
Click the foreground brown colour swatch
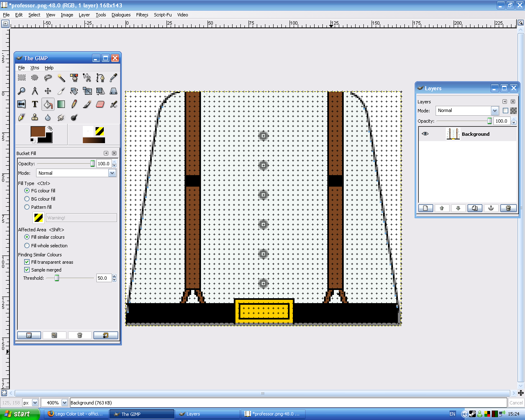[x=38, y=132]
